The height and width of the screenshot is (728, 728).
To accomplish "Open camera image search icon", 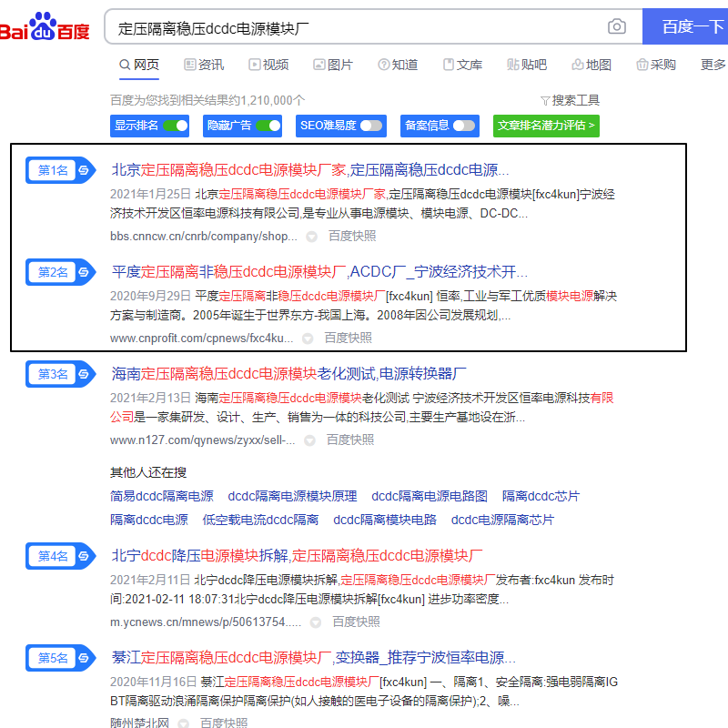I will pos(617,26).
